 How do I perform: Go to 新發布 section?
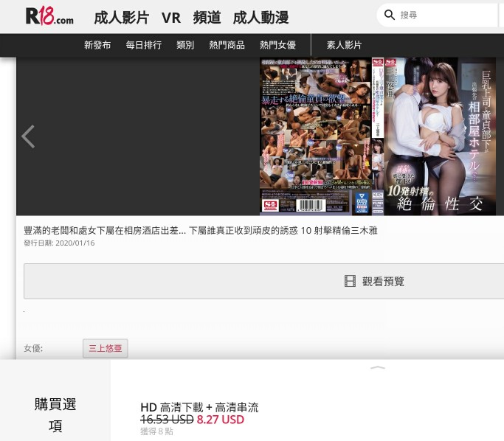point(97,45)
